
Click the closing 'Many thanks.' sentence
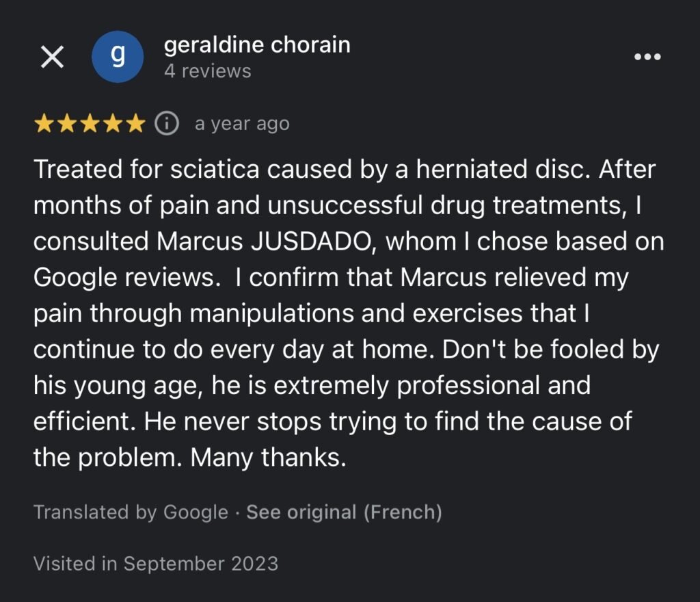pyautogui.click(x=268, y=458)
